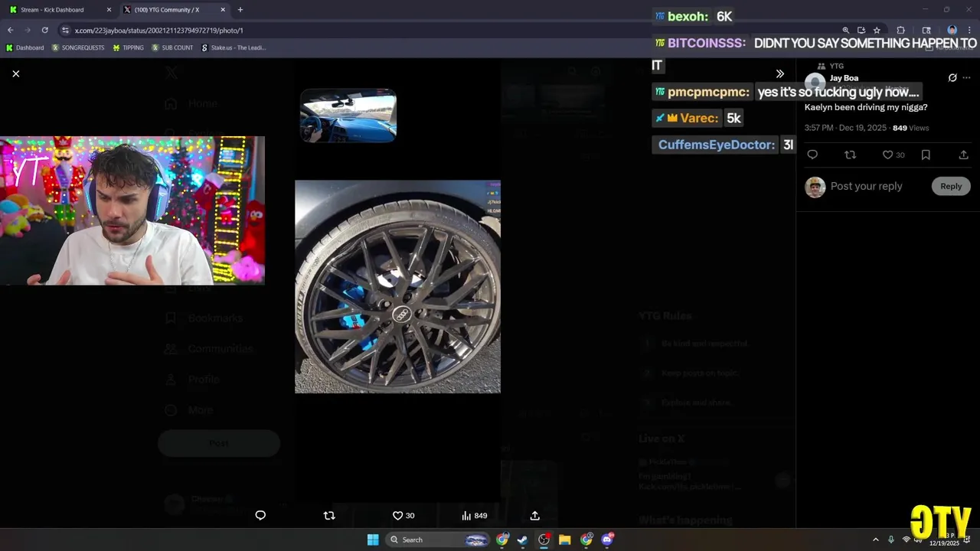Bookmark the post using the sidebar bookmark icon
Viewport: 980px width, 551px height.
click(926, 155)
